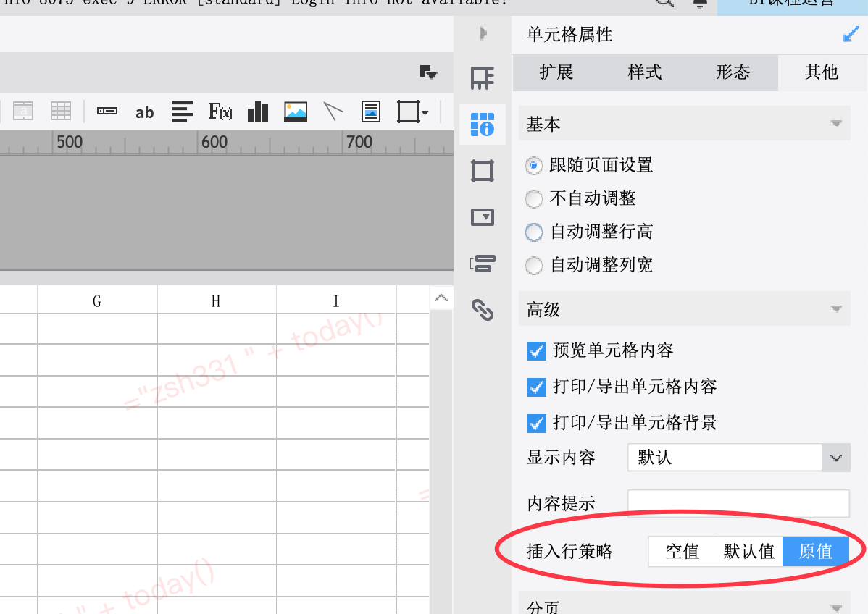Select 原值 for insert row strategy
The height and width of the screenshot is (614, 868).
[815, 552]
